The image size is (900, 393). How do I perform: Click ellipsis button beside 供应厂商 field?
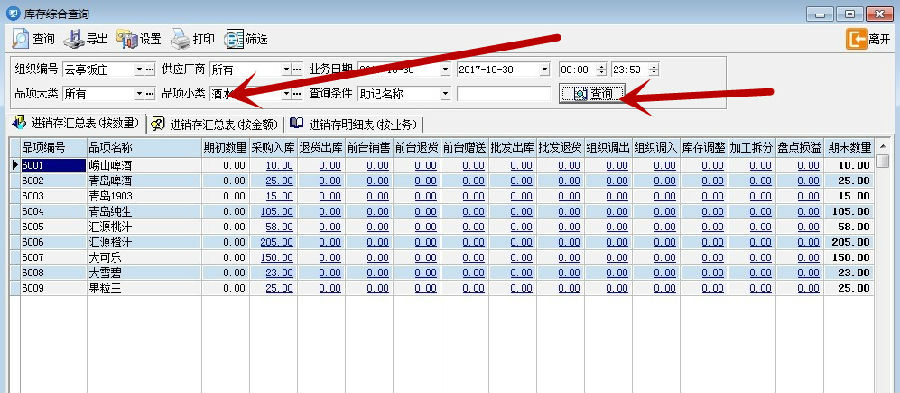[x=297, y=70]
